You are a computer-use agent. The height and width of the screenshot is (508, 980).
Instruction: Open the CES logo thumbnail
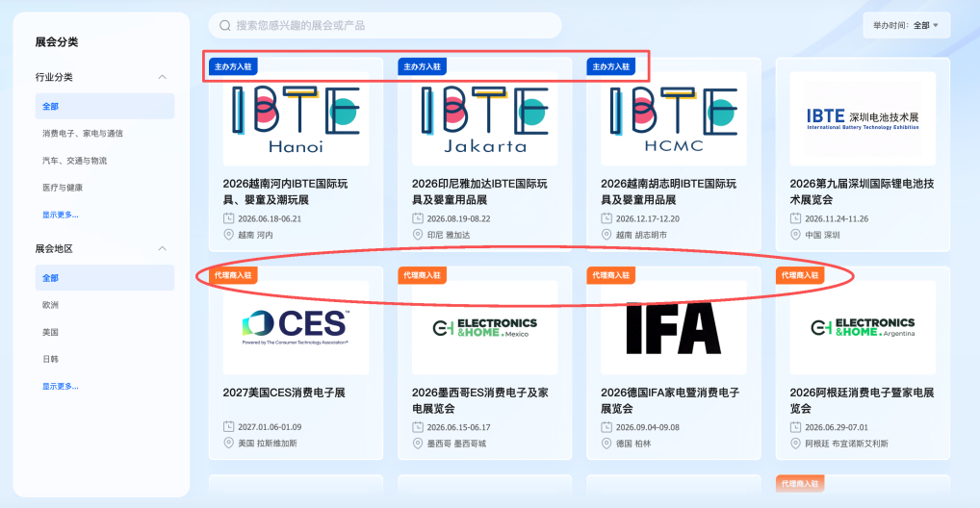297,327
